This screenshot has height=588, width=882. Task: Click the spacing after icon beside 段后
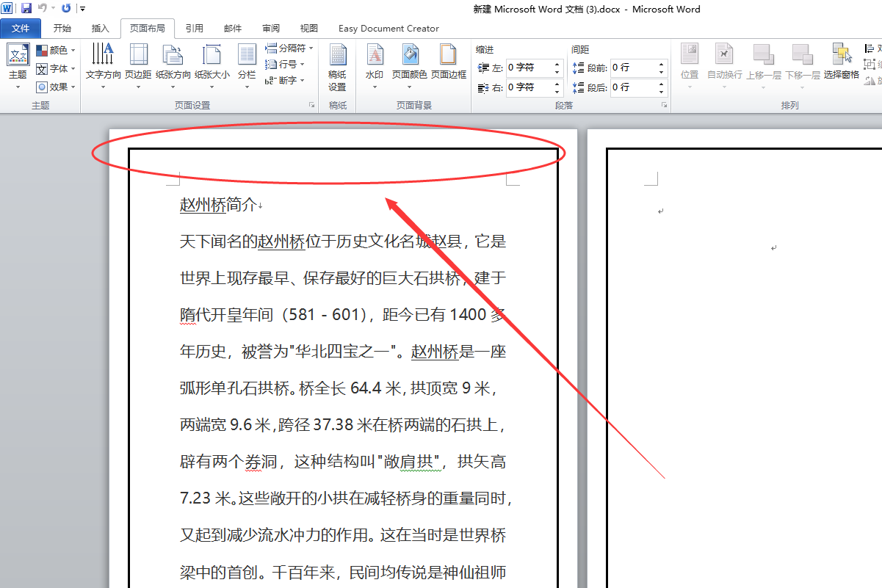pyautogui.click(x=578, y=87)
